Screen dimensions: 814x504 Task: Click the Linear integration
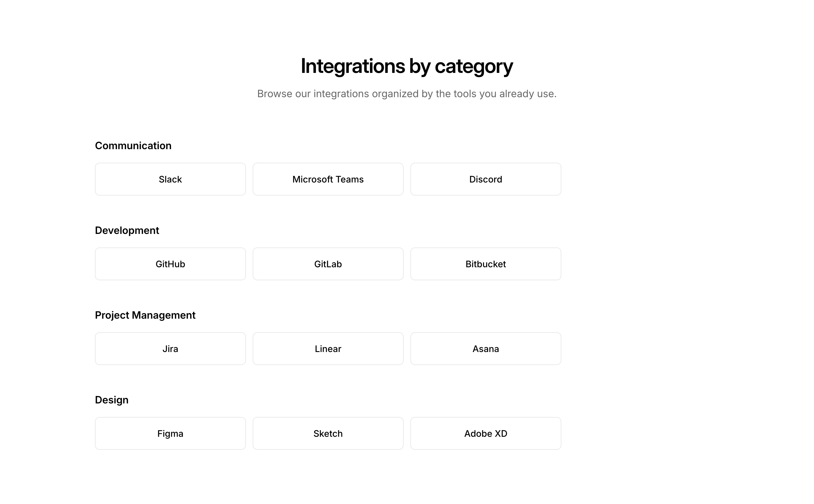point(328,349)
